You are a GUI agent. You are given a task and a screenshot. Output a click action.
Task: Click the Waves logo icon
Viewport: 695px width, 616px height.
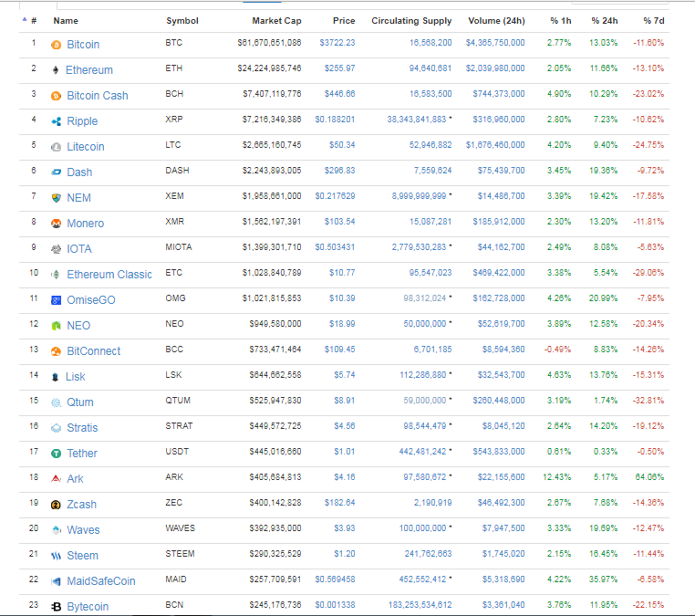[56, 530]
